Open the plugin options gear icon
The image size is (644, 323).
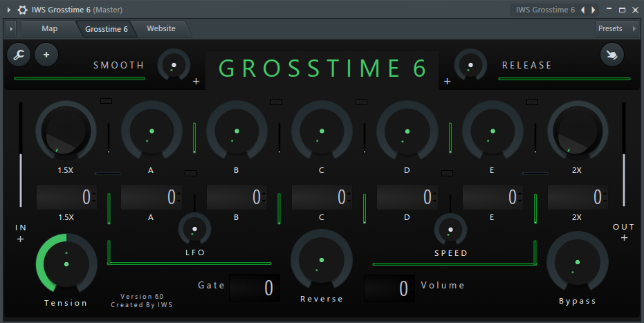(x=23, y=10)
